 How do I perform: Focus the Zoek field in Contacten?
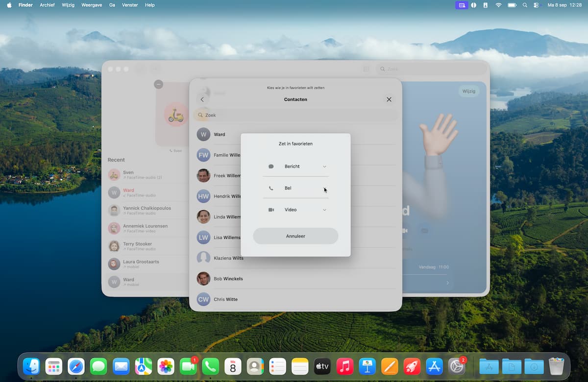click(x=295, y=115)
